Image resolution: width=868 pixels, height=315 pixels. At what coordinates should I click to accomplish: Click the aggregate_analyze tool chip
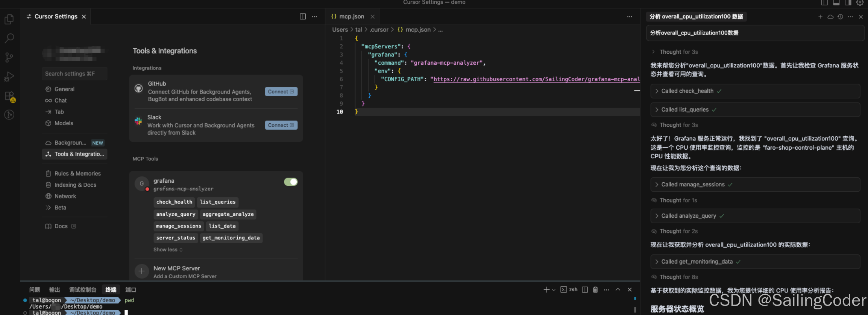coord(228,214)
